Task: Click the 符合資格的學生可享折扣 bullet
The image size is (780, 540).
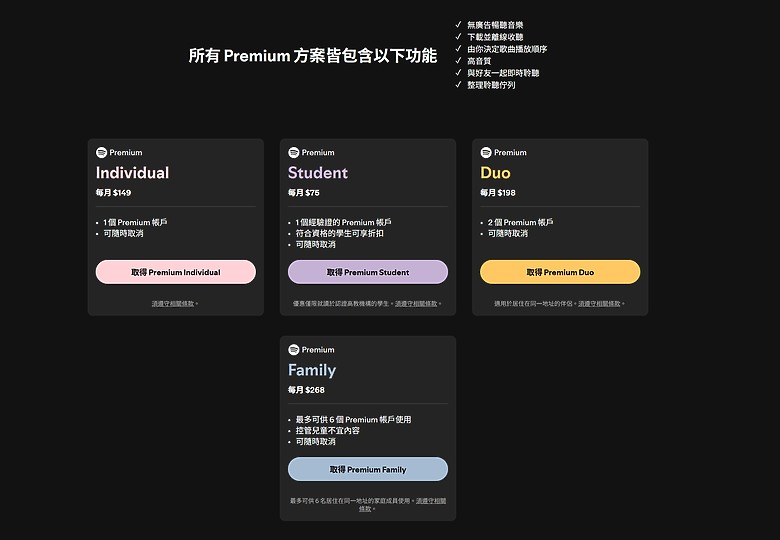Action: tap(339, 233)
